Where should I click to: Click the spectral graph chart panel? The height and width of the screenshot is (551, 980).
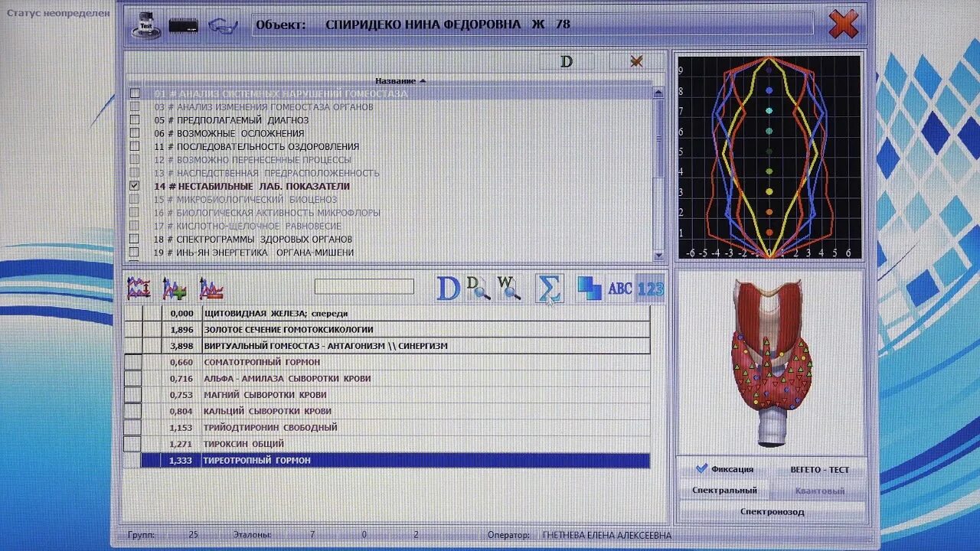point(769,157)
